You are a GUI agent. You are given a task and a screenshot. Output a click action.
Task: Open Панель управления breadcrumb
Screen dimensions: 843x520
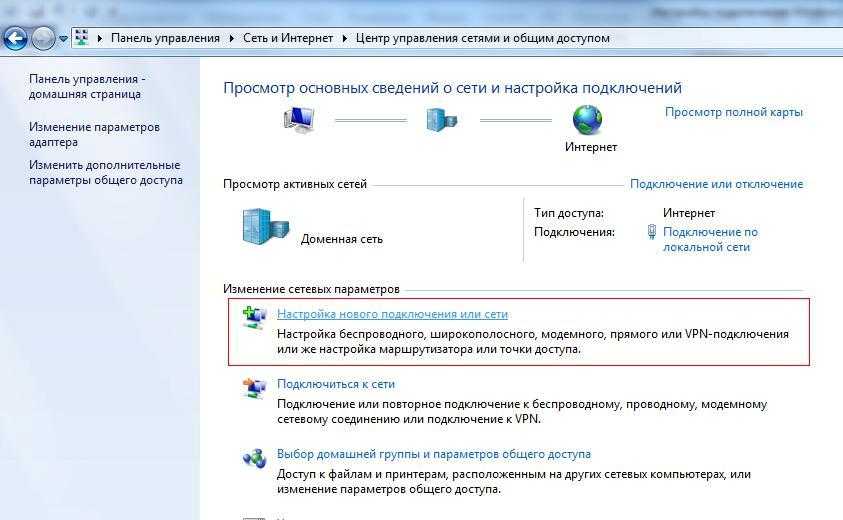click(x=165, y=38)
